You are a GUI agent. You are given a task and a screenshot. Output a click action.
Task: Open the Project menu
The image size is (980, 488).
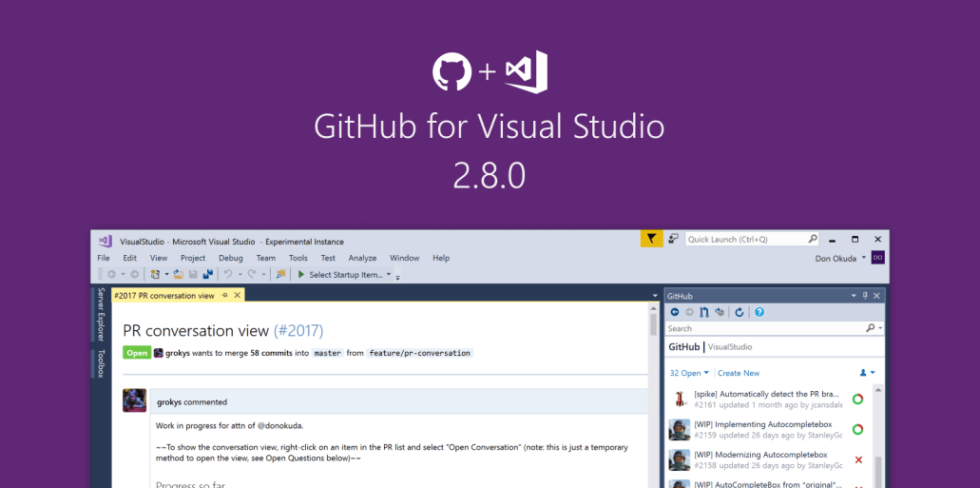pos(193,258)
